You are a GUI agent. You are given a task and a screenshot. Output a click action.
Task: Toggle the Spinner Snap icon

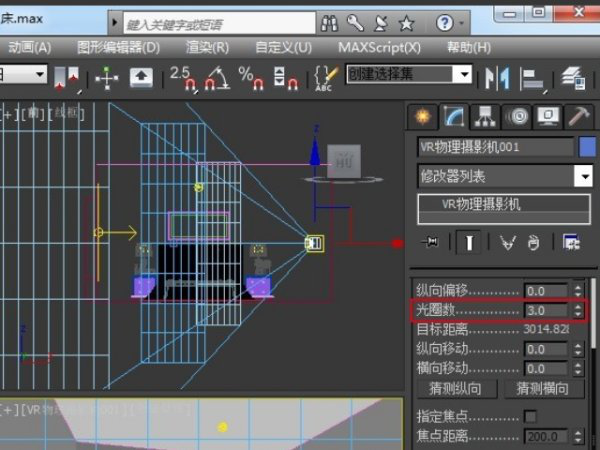click(x=285, y=76)
